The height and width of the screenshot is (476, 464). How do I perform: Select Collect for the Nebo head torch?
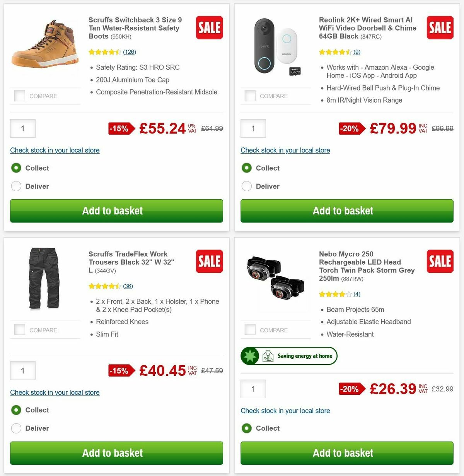point(247,428)
